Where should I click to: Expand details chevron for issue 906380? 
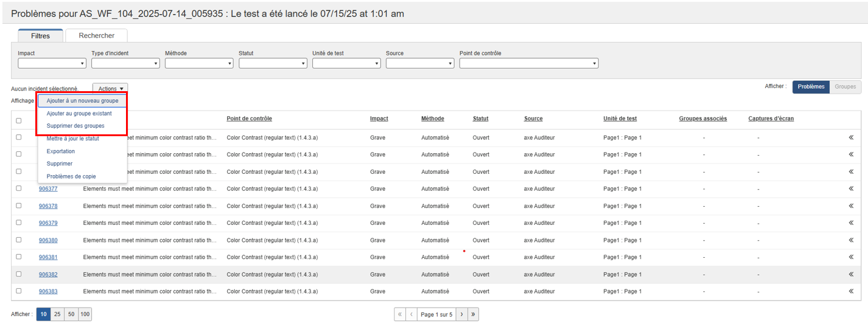(851, 240)
